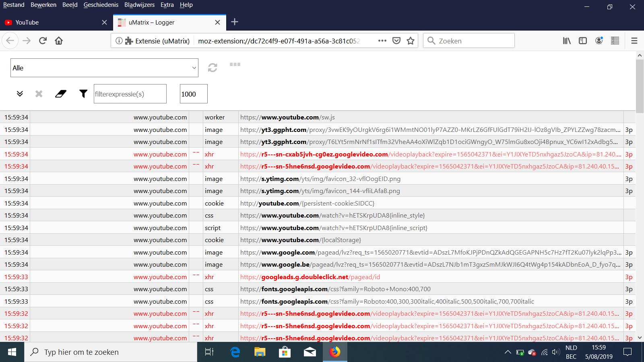This screenshot has height=362, width=644.
Task: Click the www.google.be pagead image URL
Action: [x=430, y=265]
